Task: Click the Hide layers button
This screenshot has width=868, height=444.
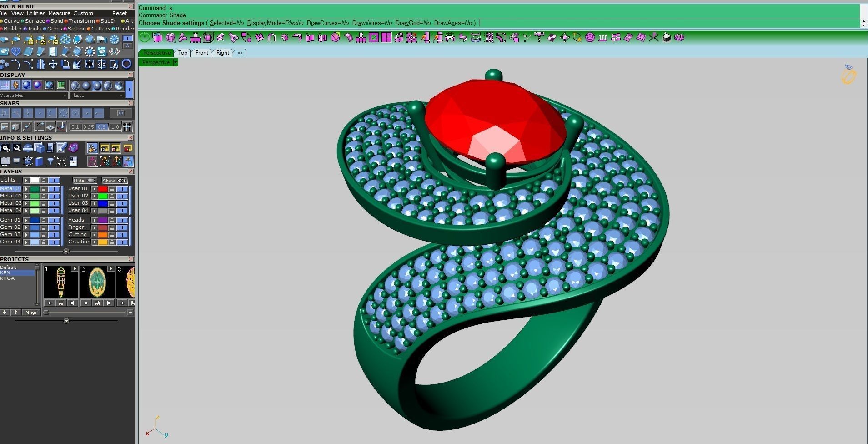Action: click(x=85, y=181)
